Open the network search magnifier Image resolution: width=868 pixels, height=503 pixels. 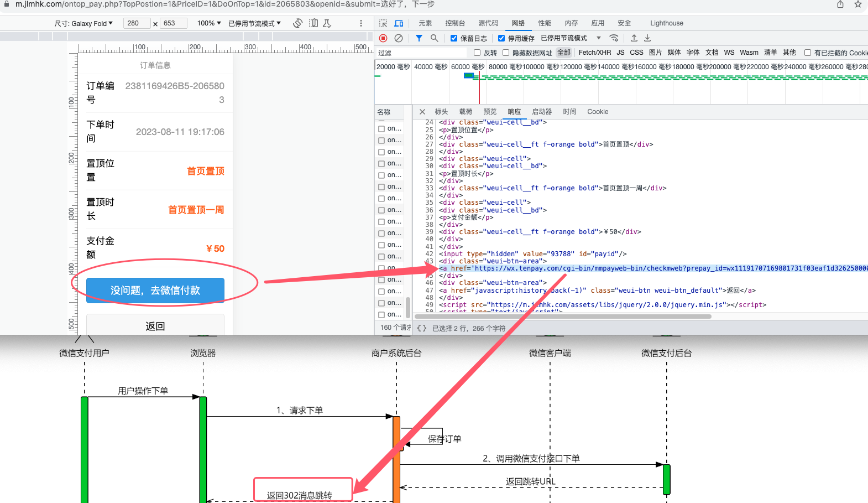pos(435,38)
